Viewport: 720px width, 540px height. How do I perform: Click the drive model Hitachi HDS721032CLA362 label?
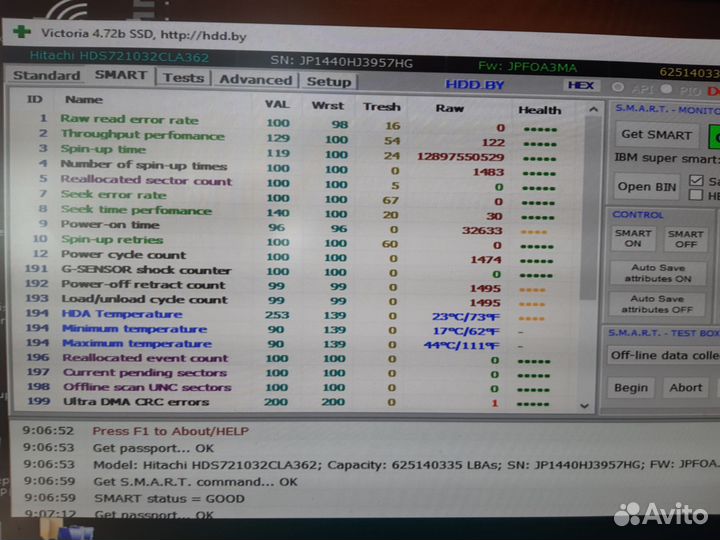pos(119,57)
